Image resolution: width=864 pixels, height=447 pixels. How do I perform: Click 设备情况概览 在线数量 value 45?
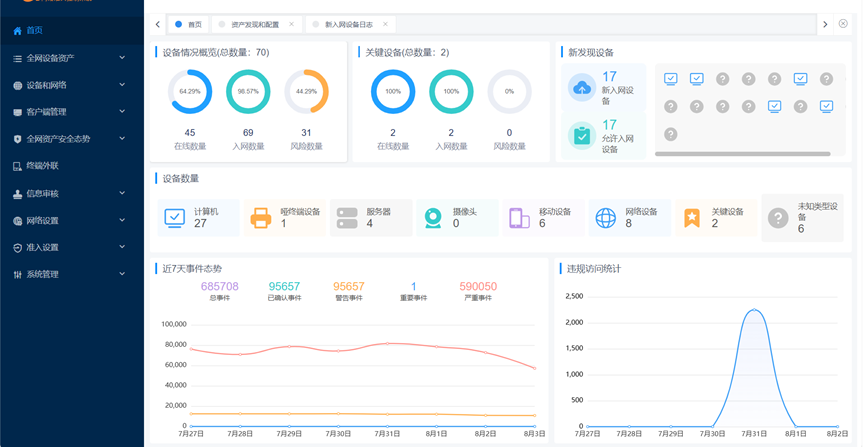pos(190,133)
